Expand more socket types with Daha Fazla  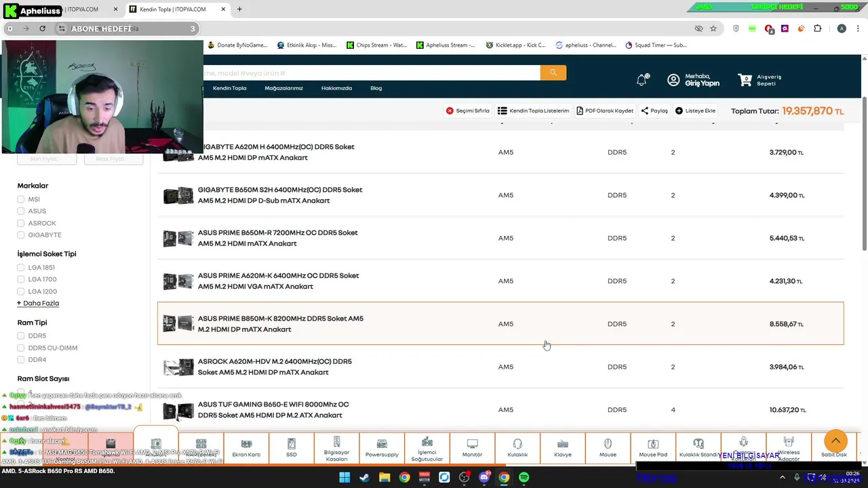click(x=38, y=303)
